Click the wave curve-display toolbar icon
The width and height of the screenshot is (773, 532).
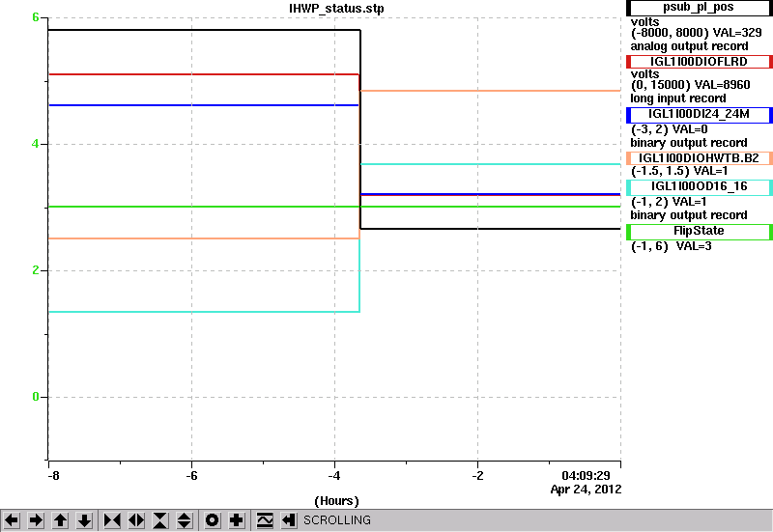pyautogui.click(x=265, y=520)
